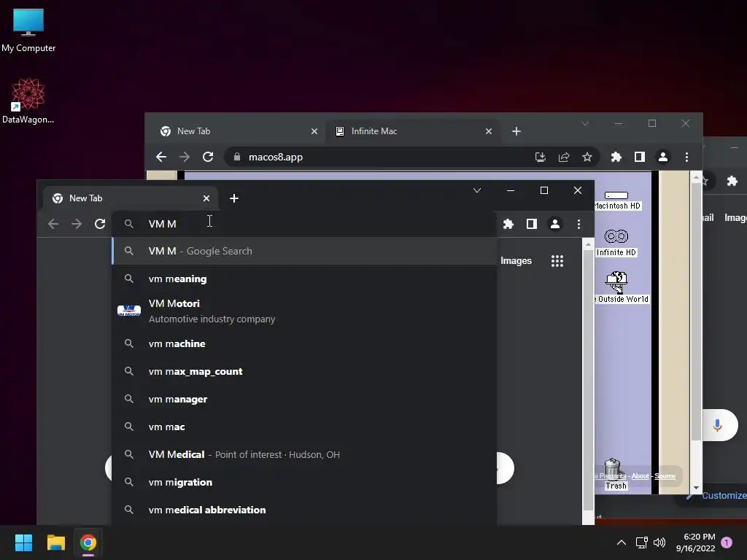The width and height of the screenshot is (747, 560).
Task: Open volume icon in system tray
Action: (659, 542)
